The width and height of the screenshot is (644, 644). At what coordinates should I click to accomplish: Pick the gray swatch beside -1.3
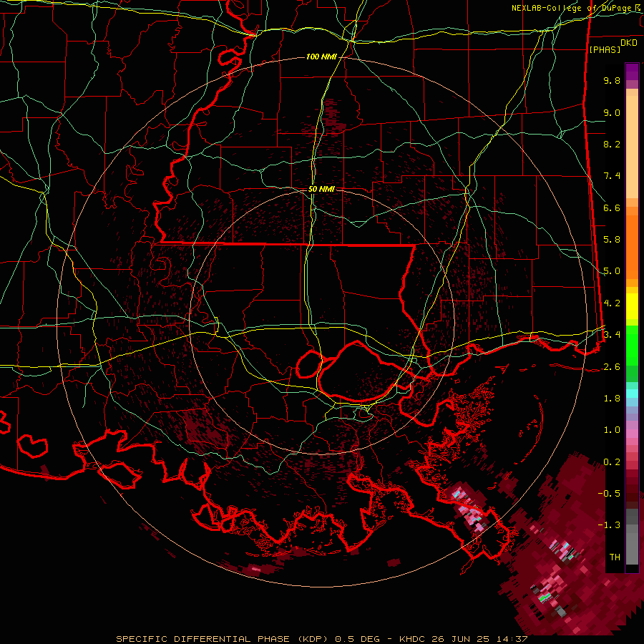click(x=632, y=529)
